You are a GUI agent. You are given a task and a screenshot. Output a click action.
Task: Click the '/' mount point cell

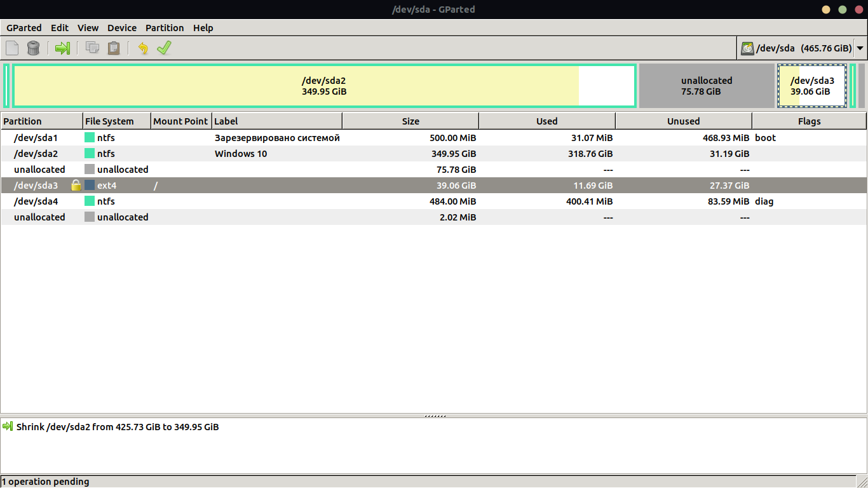(x=156, y=186)
